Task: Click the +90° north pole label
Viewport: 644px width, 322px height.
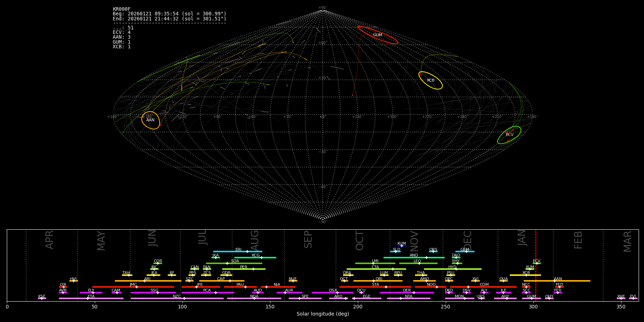Action: click(x=323, y=8)
